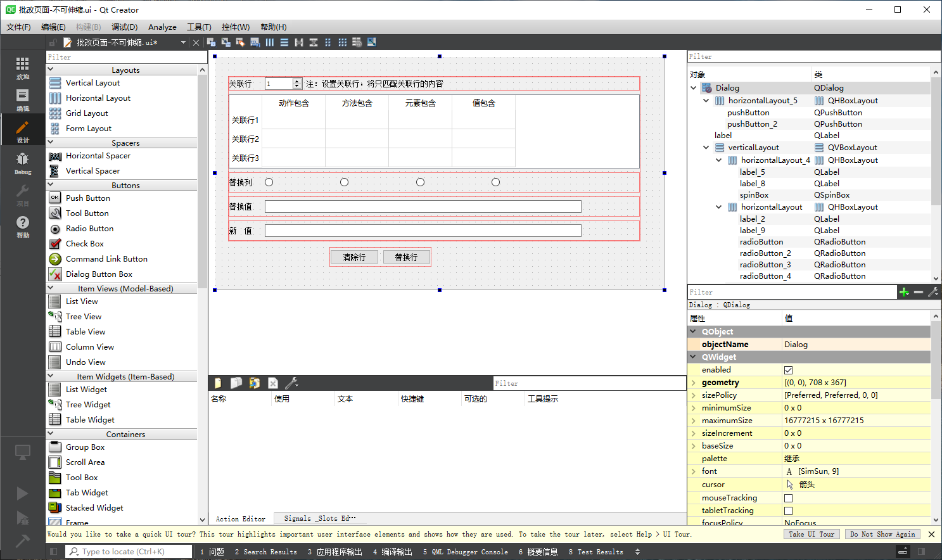Collapse Item Views (Model-Based) category
The height and width of the screenshot is (560, 942).
coord(51,288)
